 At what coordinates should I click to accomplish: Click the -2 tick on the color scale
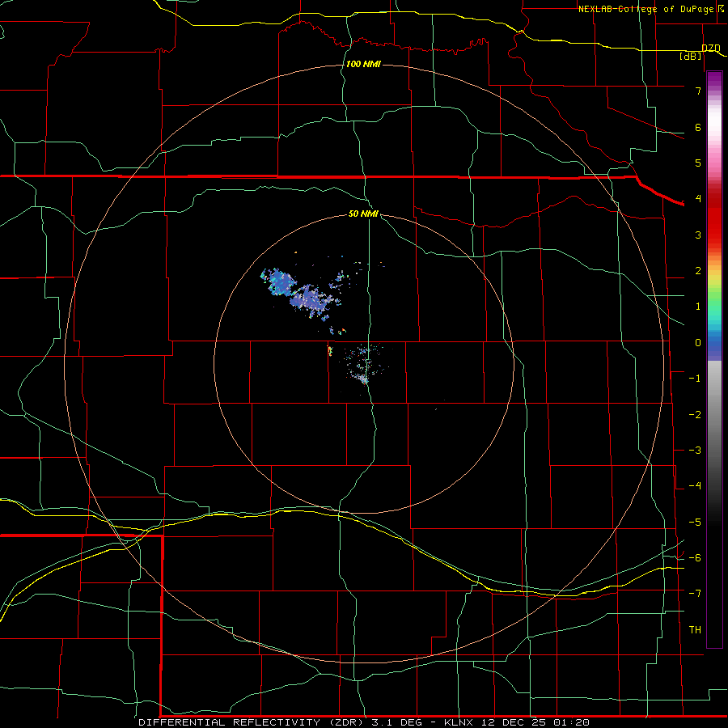coord(695,415)
